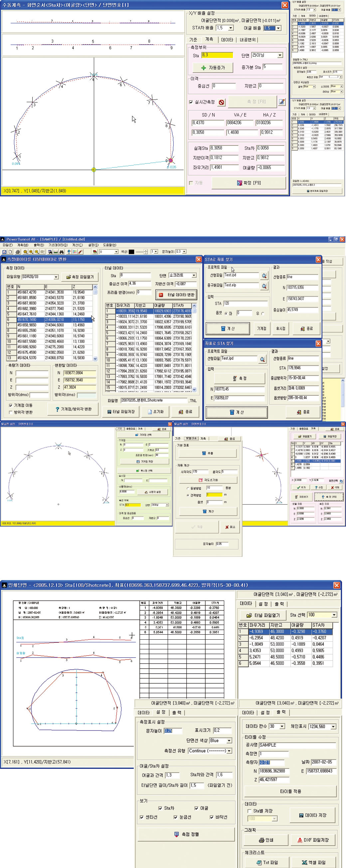Uncheck the 센타선 view checkbox
Image resolution: width=346 pixels, height=868 pixels.
pos(142,817)
